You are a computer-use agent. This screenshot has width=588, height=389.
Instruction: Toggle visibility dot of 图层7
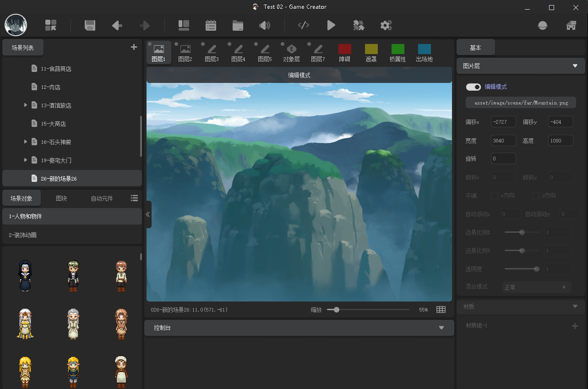(309, 44)
